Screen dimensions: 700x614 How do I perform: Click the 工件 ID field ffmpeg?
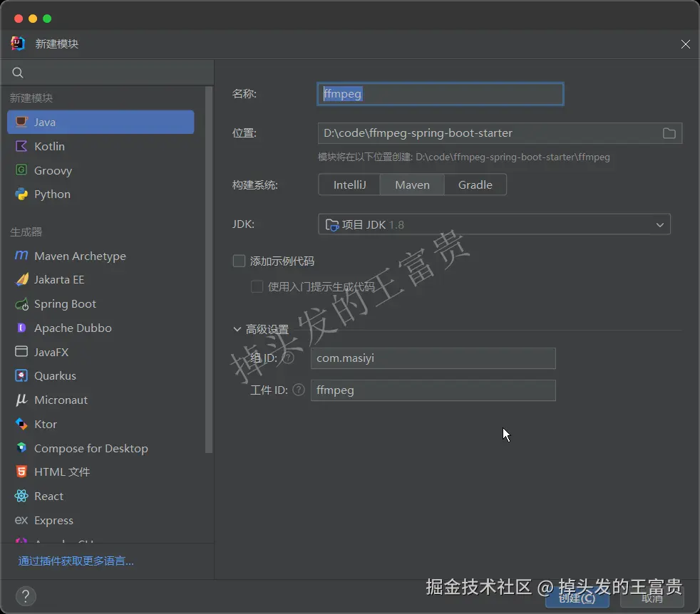point(433,390)
